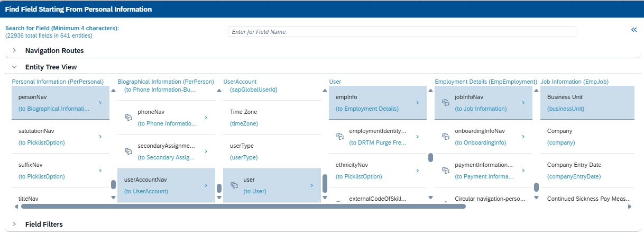Expand the Navigation Routes section
644x241 pixels.
pyautogui.click(x=14, y=50)
